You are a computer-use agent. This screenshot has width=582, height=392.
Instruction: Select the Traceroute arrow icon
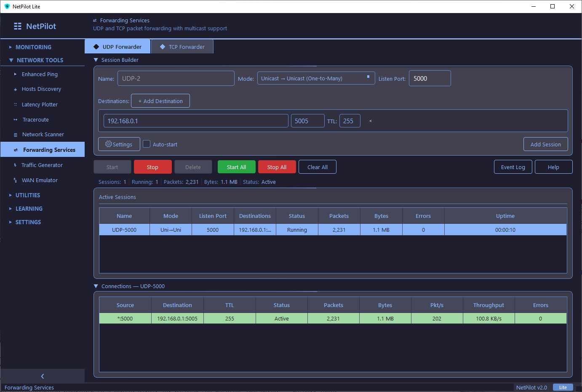pos(16,119)
